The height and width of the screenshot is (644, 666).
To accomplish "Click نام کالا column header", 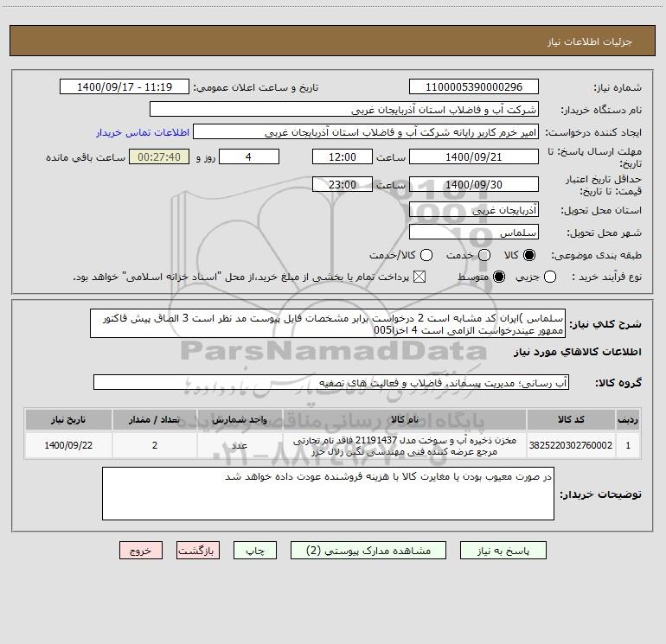I will click(x=405, y=419).
